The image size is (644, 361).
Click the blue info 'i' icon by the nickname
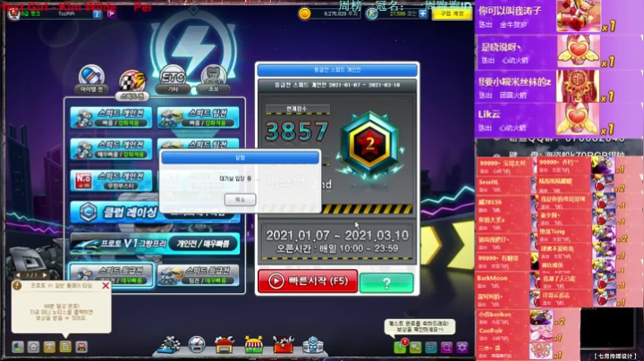coord(97,14)
